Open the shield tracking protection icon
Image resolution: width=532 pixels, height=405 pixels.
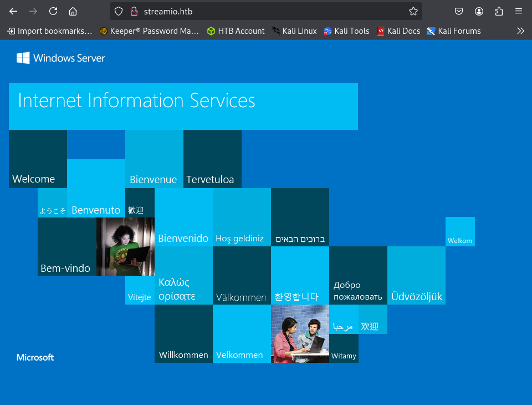pyautogui.click(x=119, y=11)
